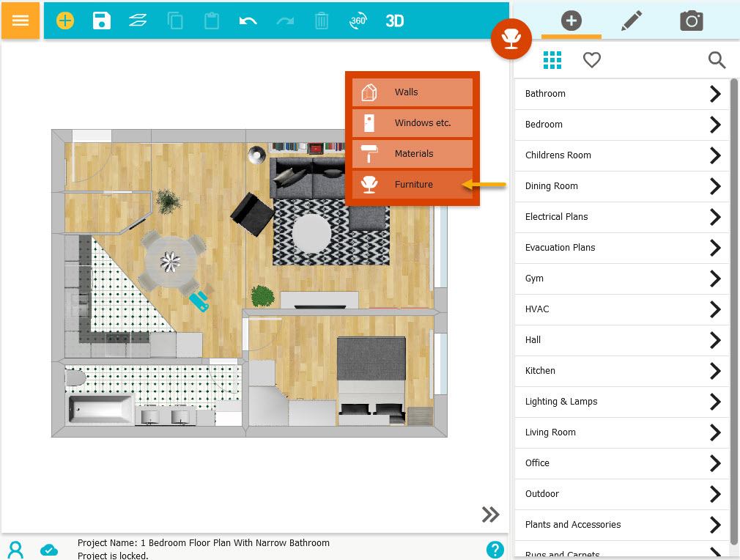Open the 360 snapshot view
Screen dimensions: 740x560
coord(358,21)
